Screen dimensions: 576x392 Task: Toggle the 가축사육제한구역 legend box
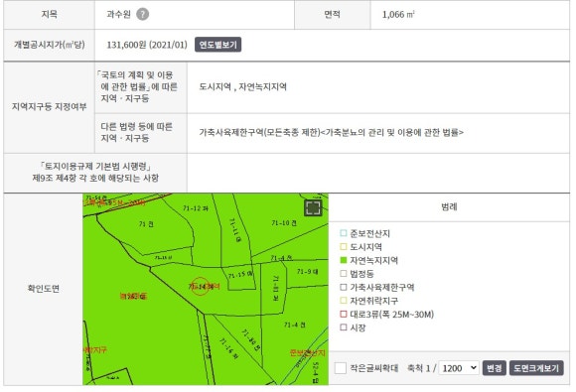343,287
